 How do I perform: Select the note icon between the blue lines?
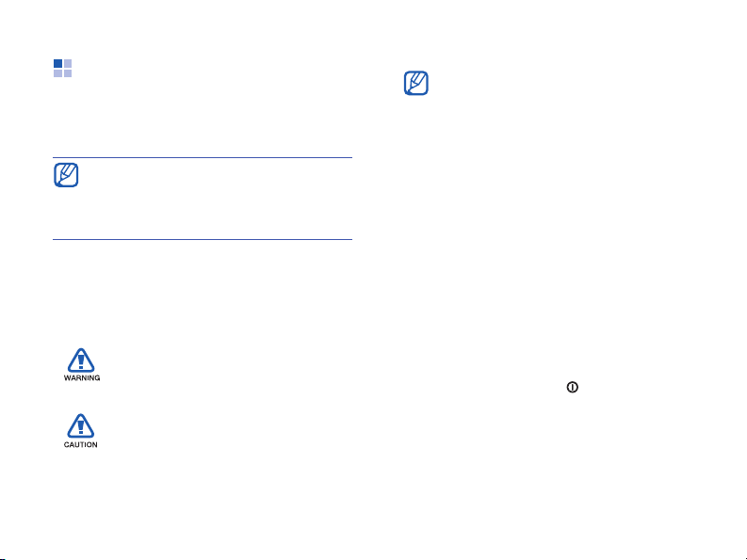66,175
